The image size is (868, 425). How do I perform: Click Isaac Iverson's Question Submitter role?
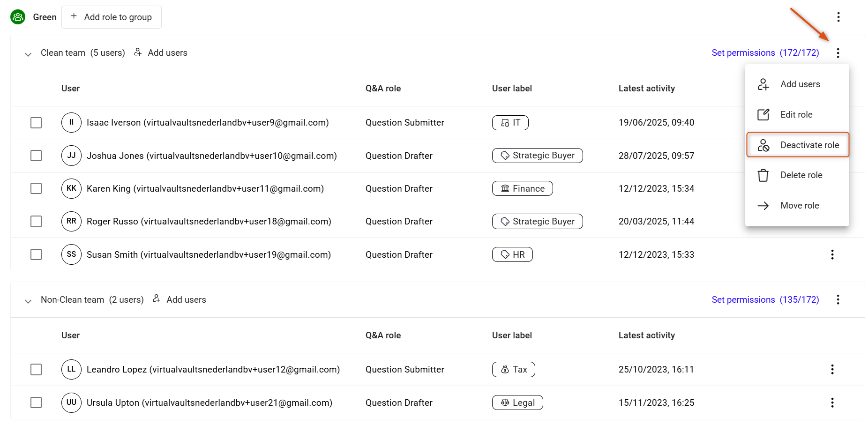click(x=405, y=123)
